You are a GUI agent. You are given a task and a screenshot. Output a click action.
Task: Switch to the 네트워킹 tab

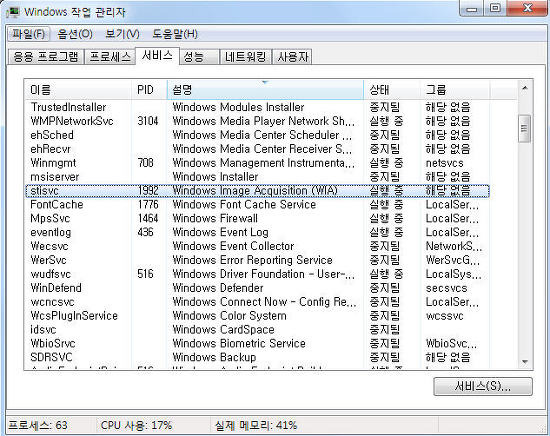tap(246, 57)
